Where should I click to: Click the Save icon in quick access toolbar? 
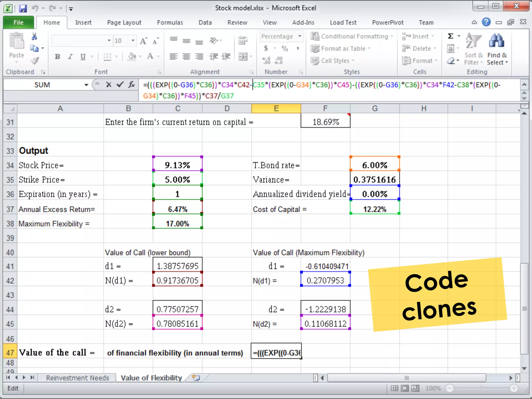23,9
